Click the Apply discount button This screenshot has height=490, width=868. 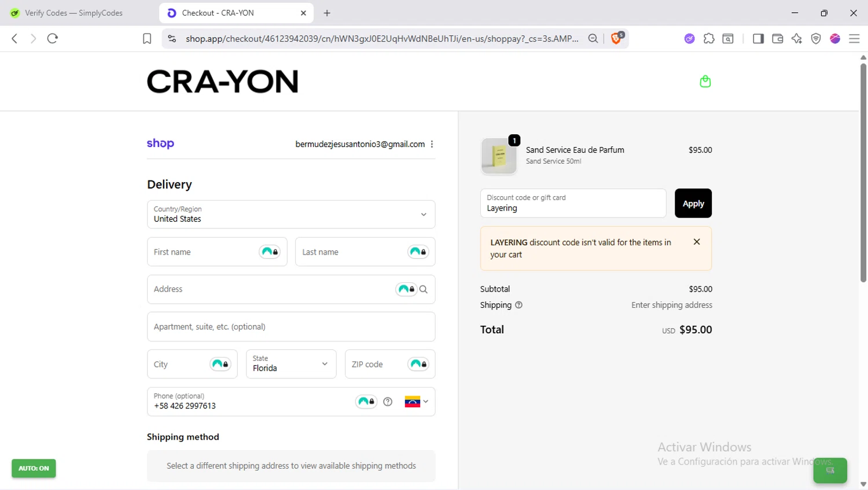click(x=693, y=203)
